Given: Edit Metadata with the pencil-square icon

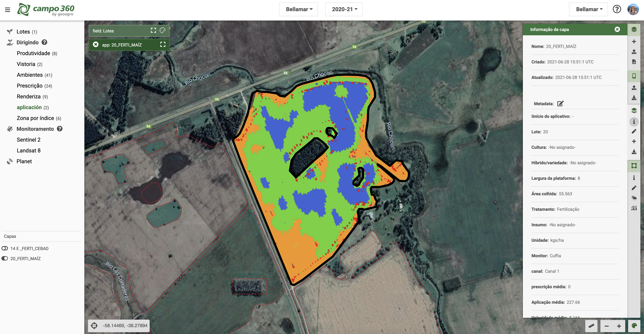Looking at the screenshot, I should [x=561, y=103].
